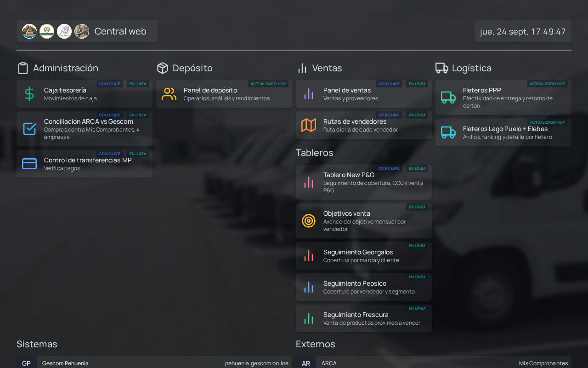588x368 pixels.
Task: Open the Panel de depósito card
Action: coord(224,94)
